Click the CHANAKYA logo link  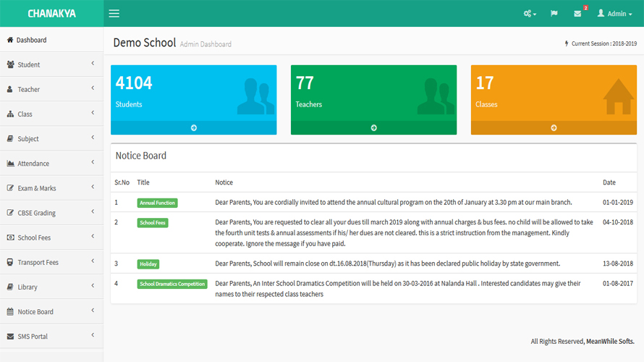tap(52, 14)
